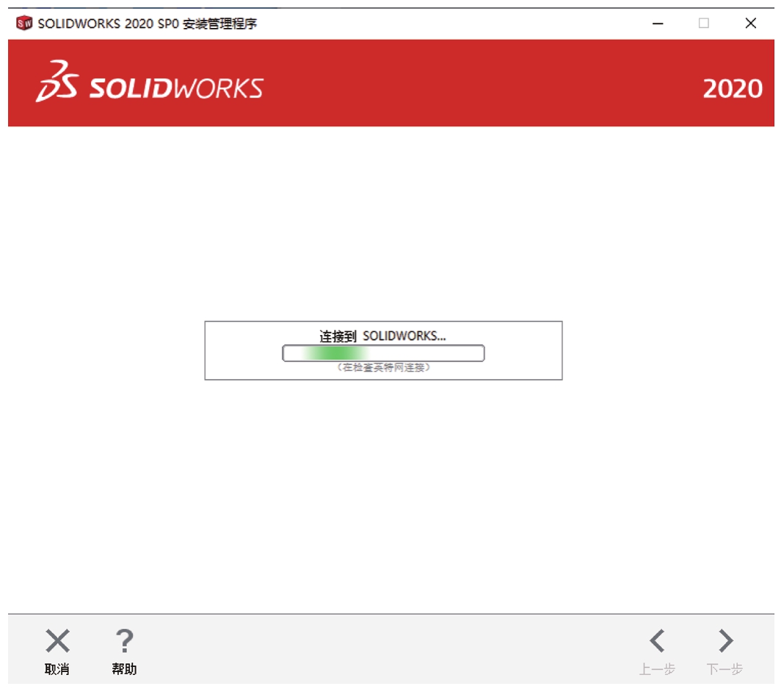784x689 pixels.
Task: Click the window title 'SOLIDWORKS 2020 SP0 安装管理程序'
Action: tap(147, 24)
